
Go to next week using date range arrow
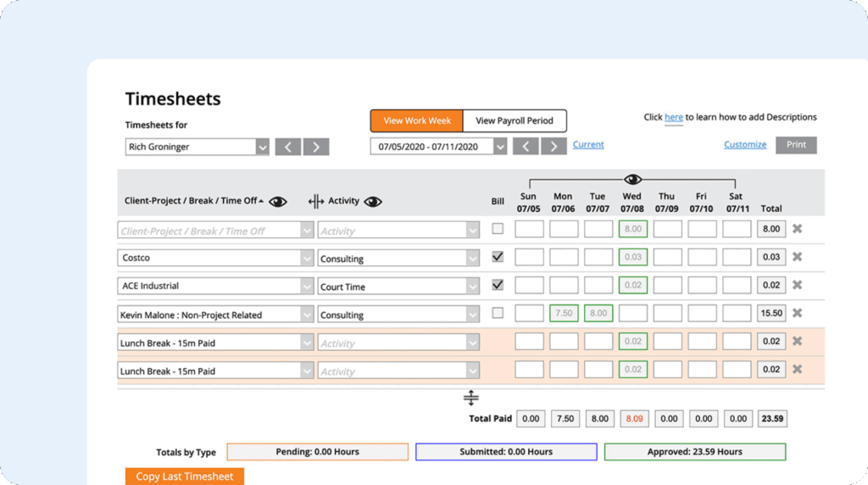tap(554, 146)
